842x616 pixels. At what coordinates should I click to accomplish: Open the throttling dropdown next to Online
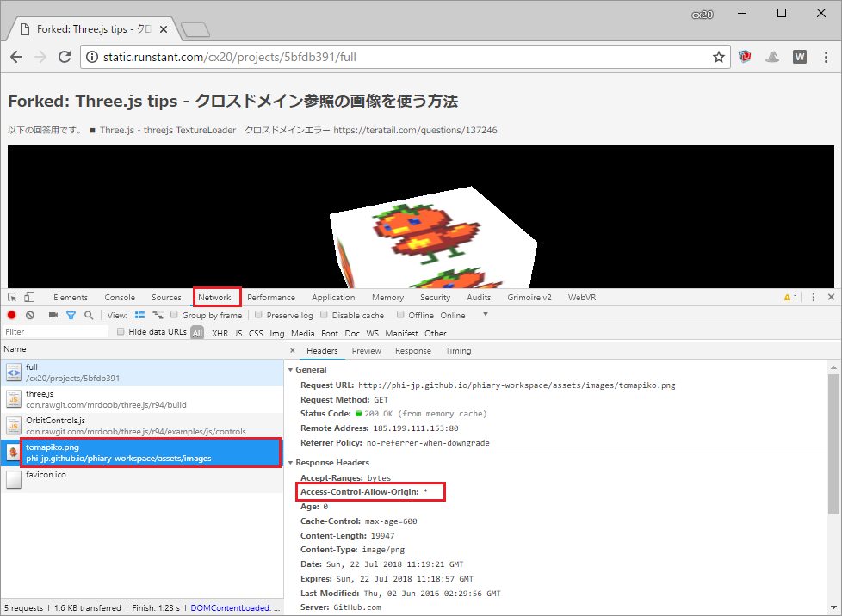click(487, 315)
